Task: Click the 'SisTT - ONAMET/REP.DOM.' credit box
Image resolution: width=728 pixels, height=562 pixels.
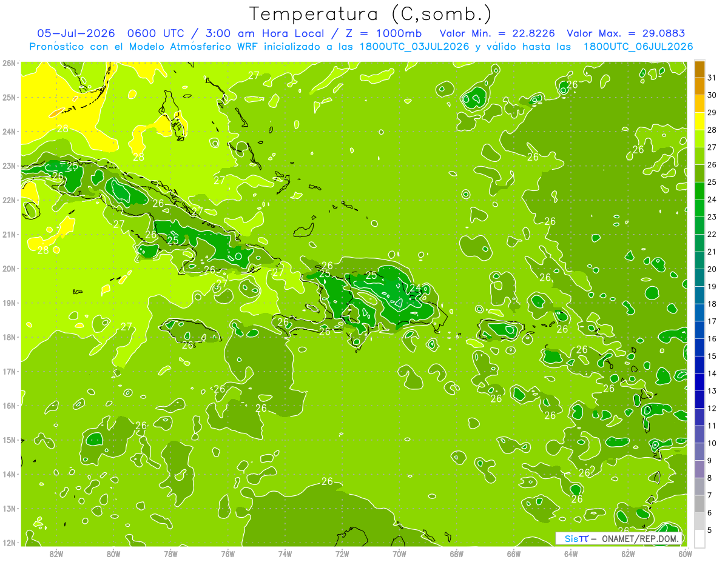Action: 620,538
